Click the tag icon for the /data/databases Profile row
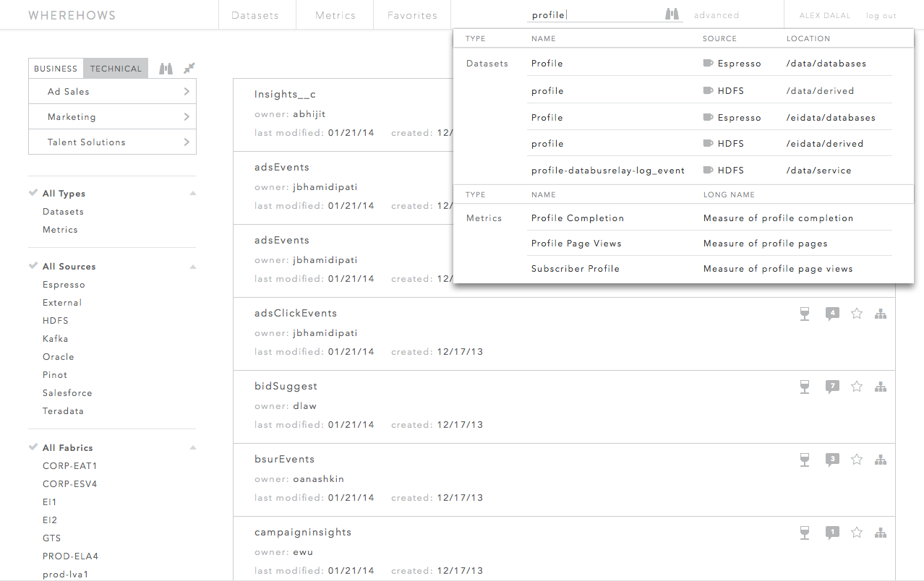 point(708,64)
